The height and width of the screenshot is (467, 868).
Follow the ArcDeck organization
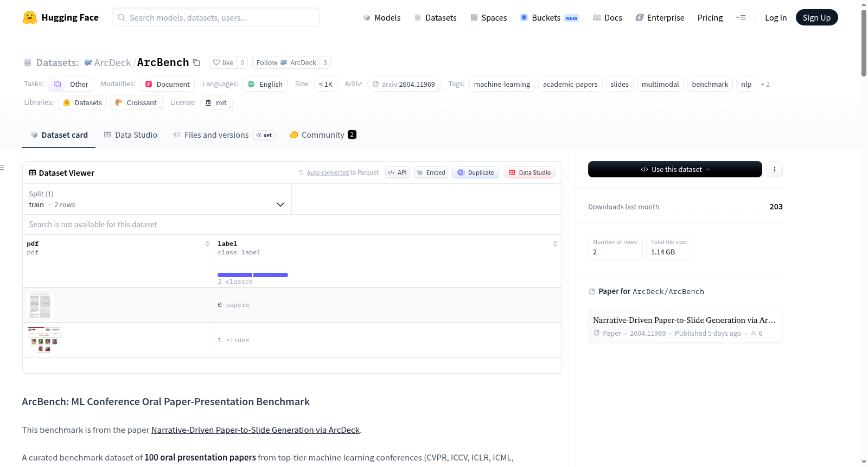[x=286, y=63]
